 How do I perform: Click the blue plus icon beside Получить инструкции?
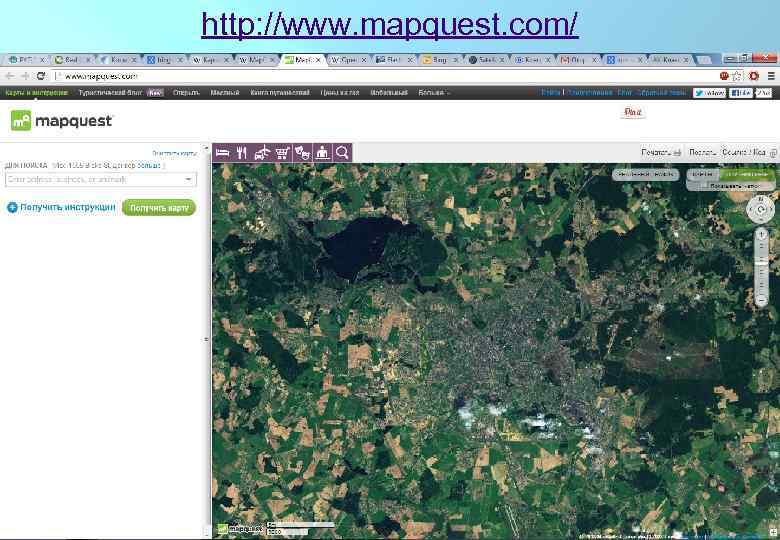point(12,208)
